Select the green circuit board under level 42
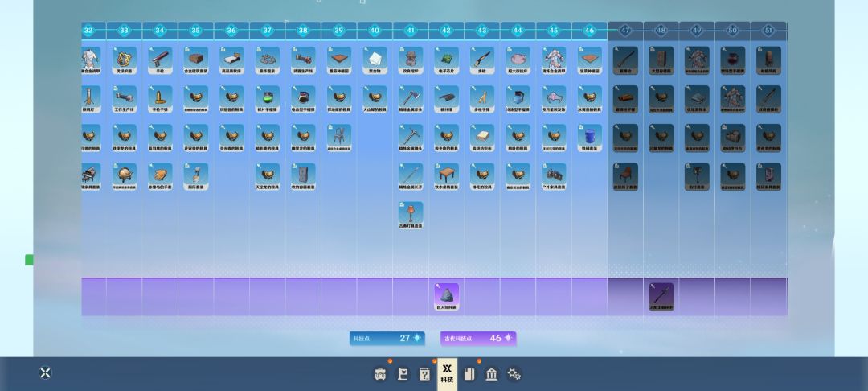 tap(446, 60)
